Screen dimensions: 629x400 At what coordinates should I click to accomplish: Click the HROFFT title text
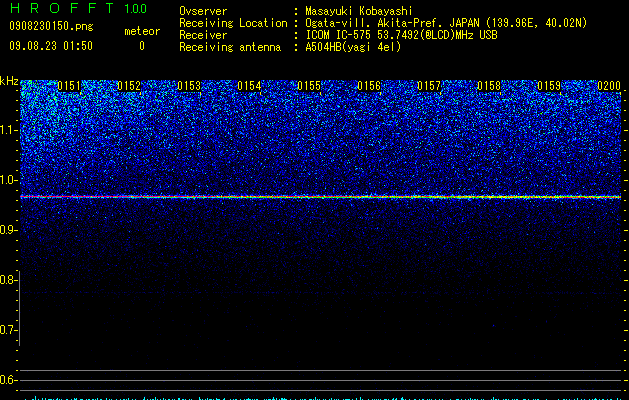pyautogui.click(x=62, y=8)
